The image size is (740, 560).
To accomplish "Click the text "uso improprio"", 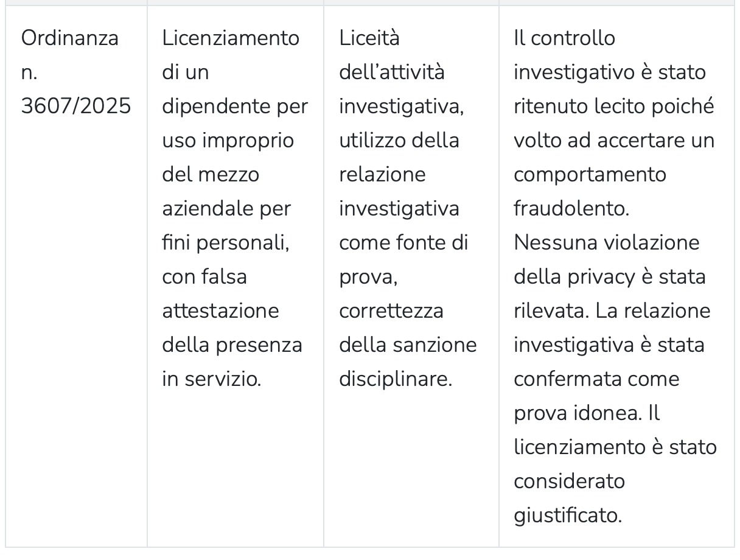I will 228,141.
